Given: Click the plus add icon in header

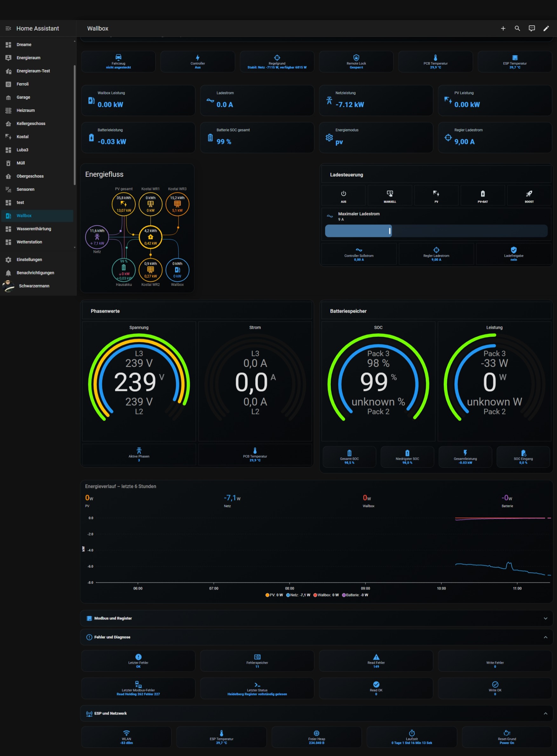Looking at the screenshot, I should click(503, 28).
